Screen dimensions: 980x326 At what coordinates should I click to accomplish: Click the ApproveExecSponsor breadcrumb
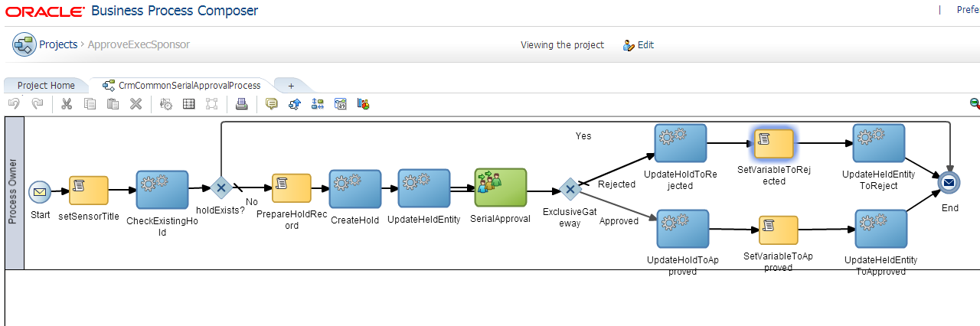tap(139, 44)
